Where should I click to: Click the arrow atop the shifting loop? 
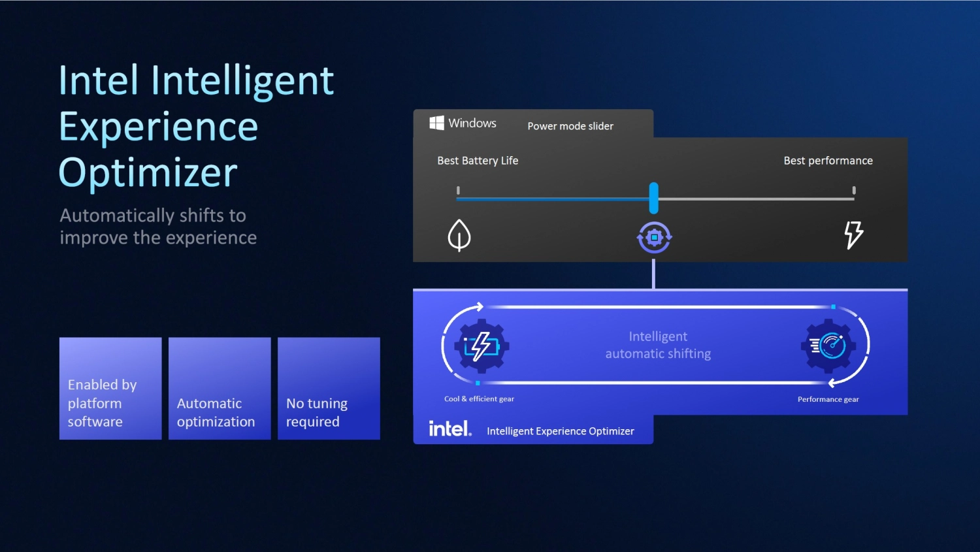pos(480,306)
